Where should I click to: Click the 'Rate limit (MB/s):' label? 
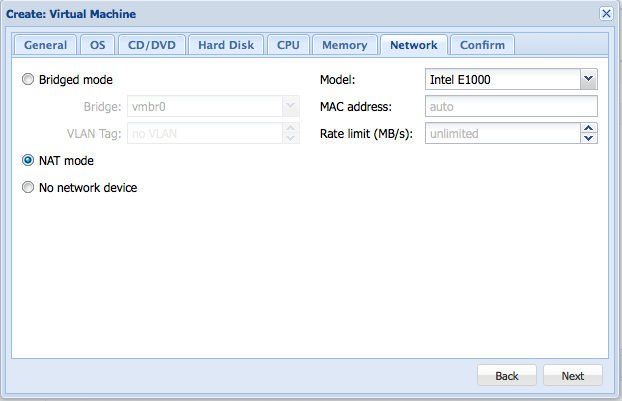point(367,134)
